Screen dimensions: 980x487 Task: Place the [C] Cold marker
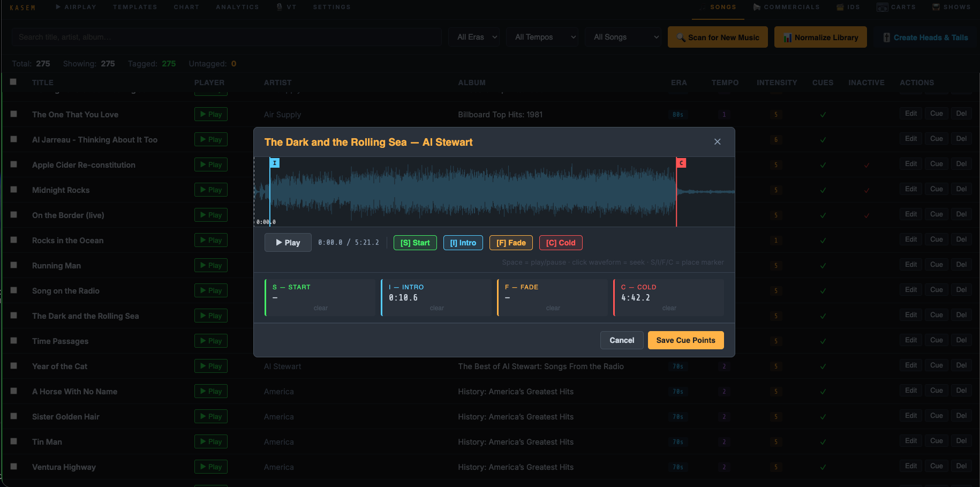[x=561, y=243]
